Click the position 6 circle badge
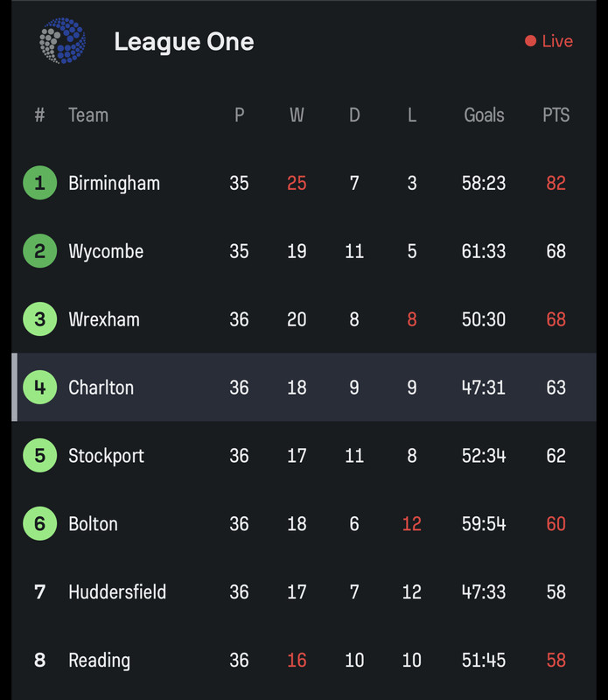 pyautogui.click(x=39, y=523)
